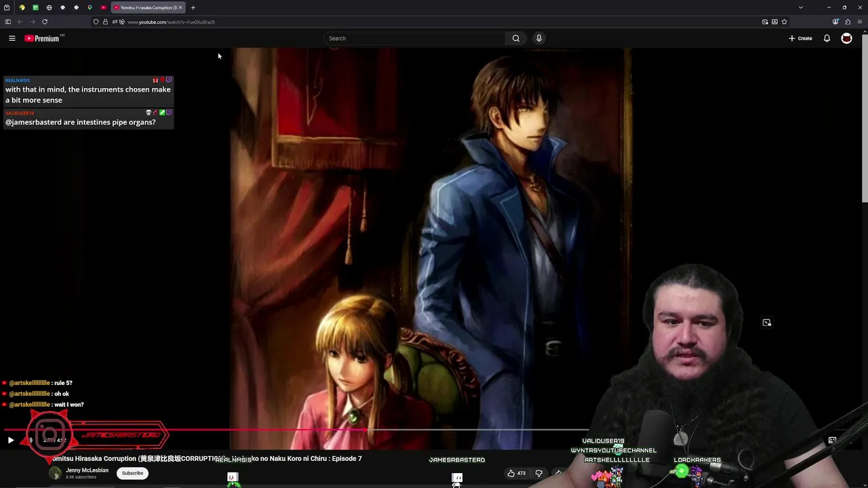Viewport: 868px width, 488px height.
Task: Go forward in browser history
Action: 33,22
